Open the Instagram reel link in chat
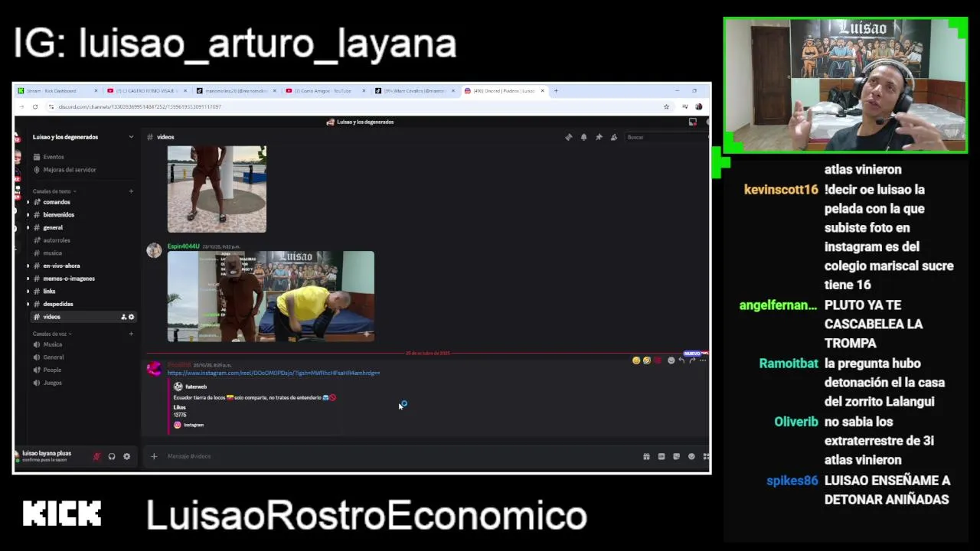 (273, 373)
